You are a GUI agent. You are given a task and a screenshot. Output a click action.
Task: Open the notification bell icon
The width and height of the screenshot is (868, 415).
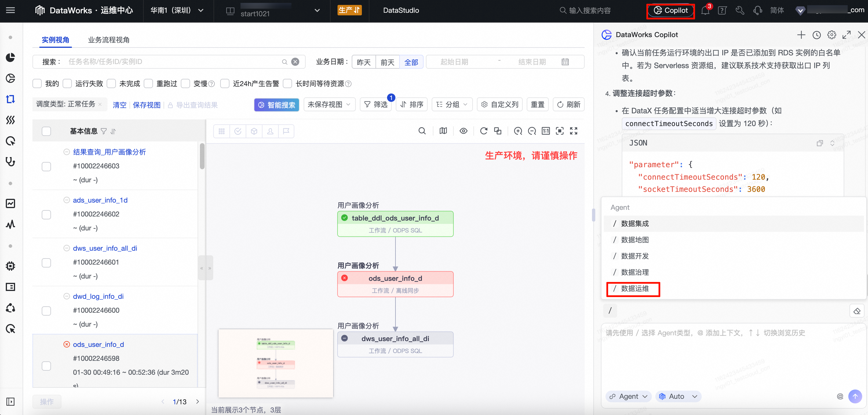click(x=705, y=10)
